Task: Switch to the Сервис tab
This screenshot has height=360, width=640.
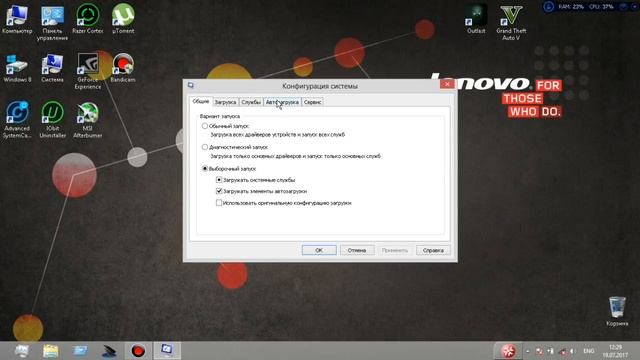Action: click(313, 102)
